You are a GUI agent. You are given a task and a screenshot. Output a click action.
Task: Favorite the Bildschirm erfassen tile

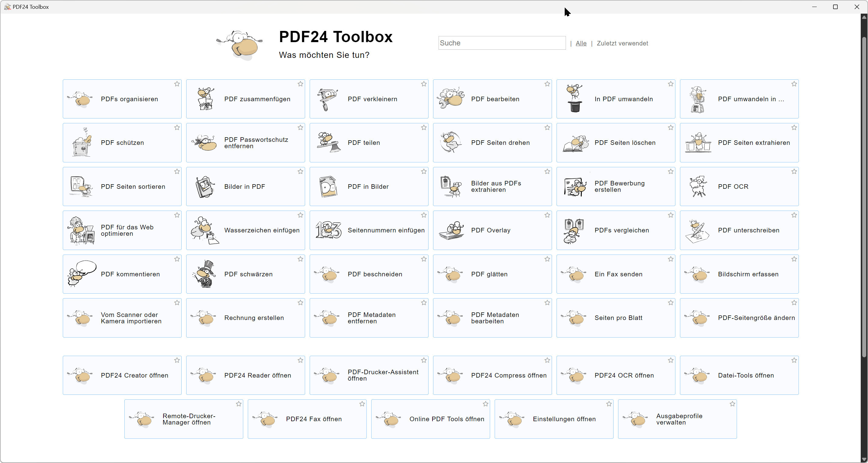point(794,259)
